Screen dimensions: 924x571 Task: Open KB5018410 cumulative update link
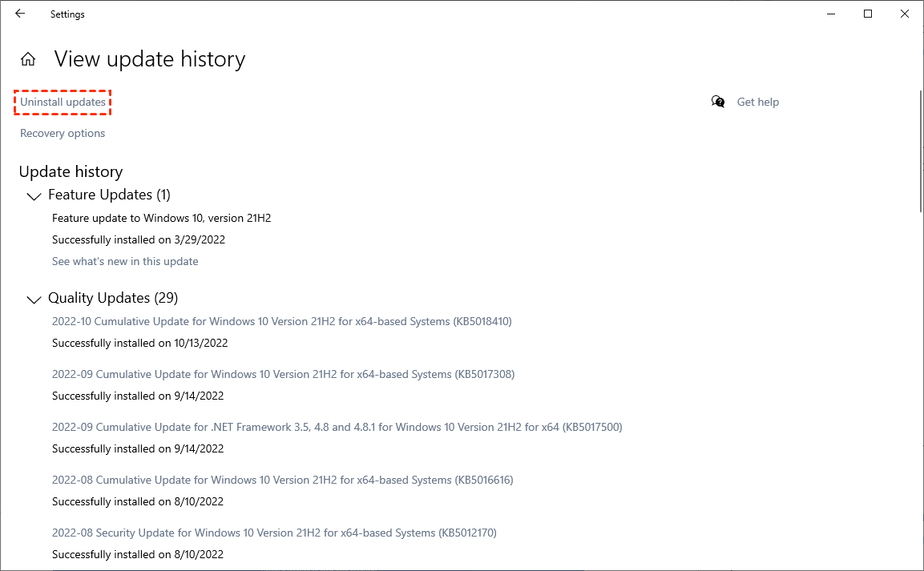(x=281, y=321)
